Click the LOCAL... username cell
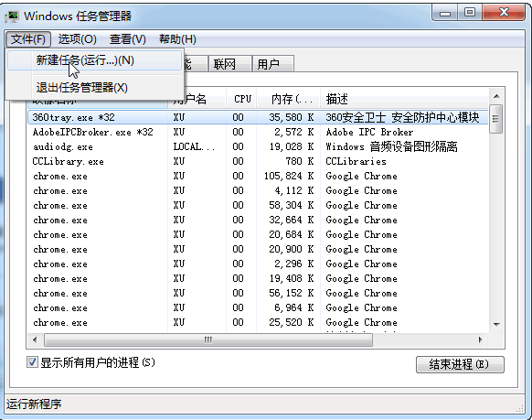This screenshot has height=420, width=532. (x=194, y=146)
